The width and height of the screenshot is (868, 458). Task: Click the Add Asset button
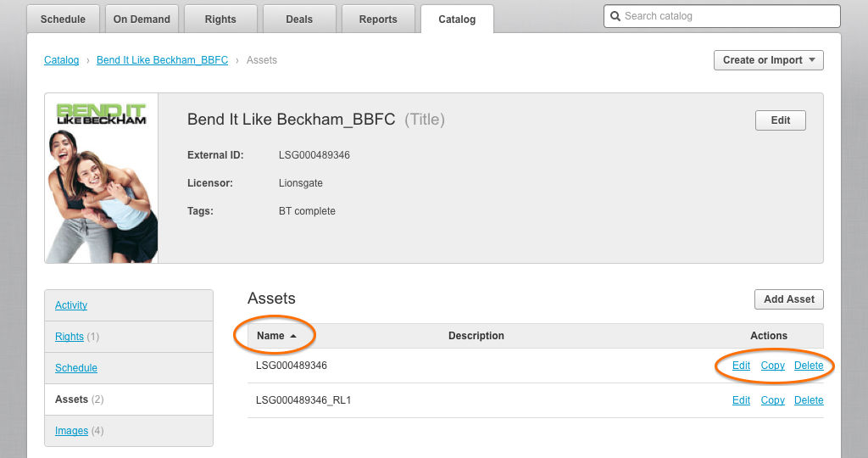coord(788,299)
